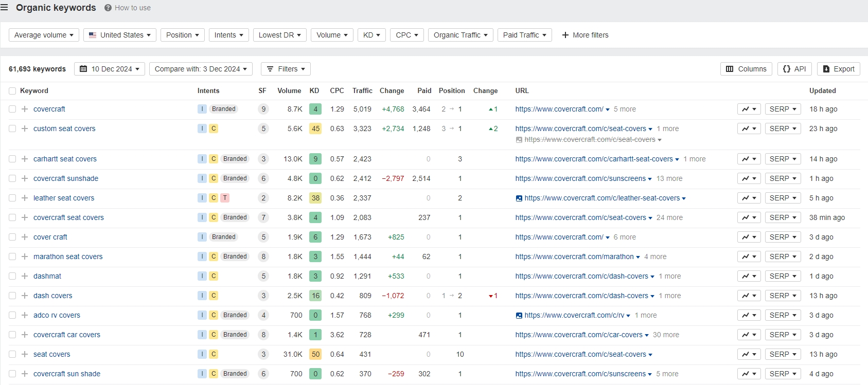Viewport: 868px width, 385px height.
Task: Click the More filters button
Action: click(585, 35)
